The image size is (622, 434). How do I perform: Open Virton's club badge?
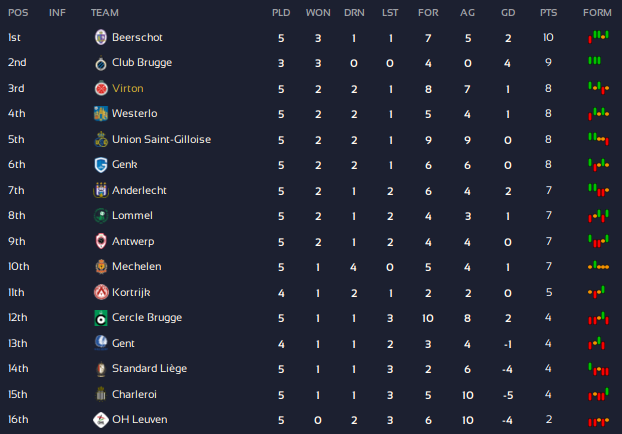pos(101,88)
